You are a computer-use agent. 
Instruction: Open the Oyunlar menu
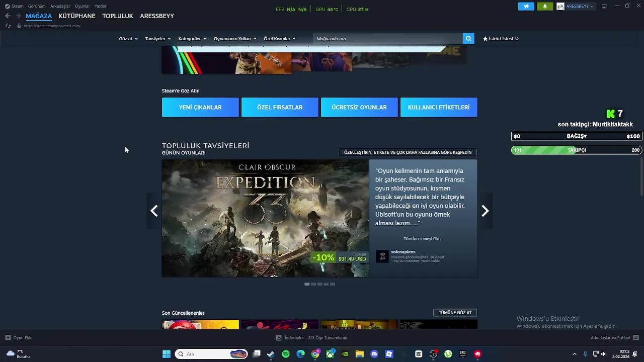click(x=83, y=6)
